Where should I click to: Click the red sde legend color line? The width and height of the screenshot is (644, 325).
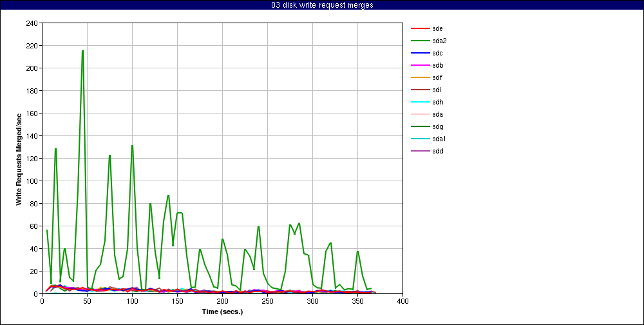420,28
